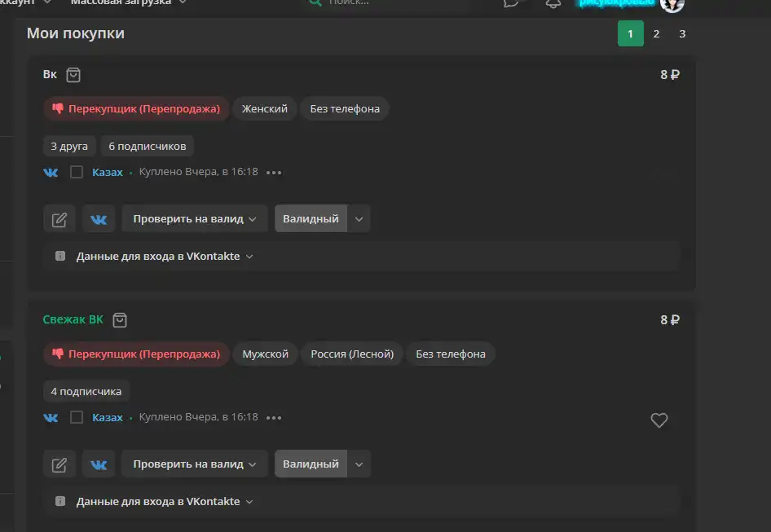Expand Данные для входа в VKontakte in Вк card
This screenshot has width=771, height=532.
pyautogui.click(x=361, y=256)
